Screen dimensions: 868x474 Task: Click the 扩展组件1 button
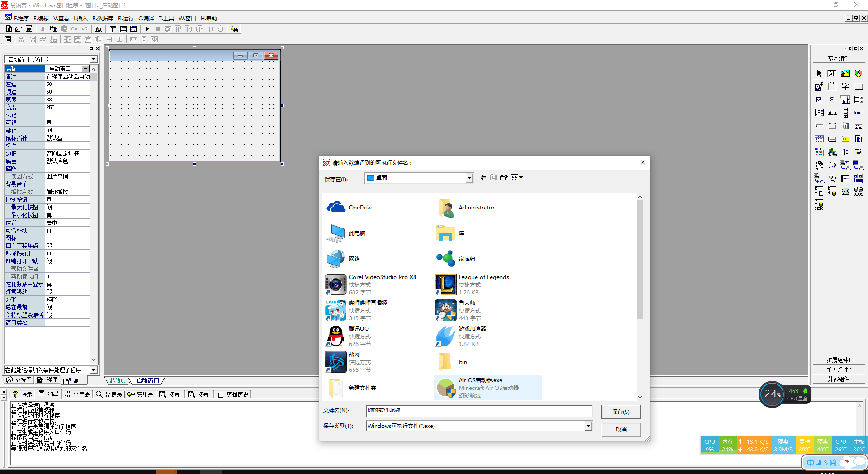839,360
